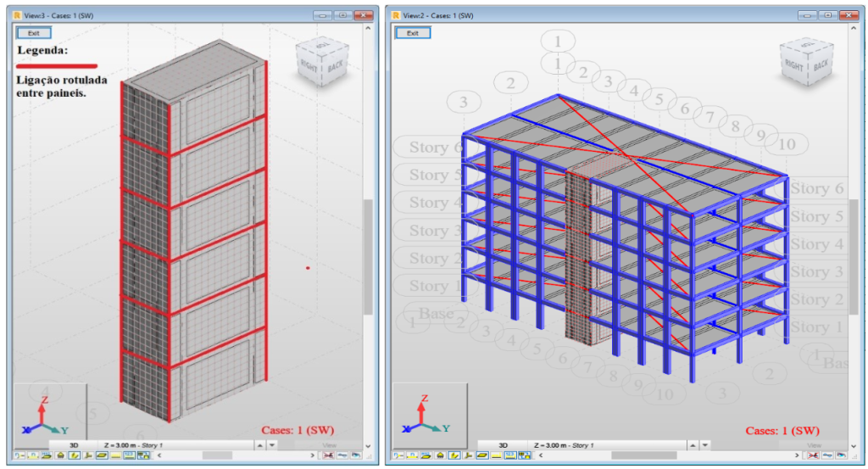Image resolution: width=868 pixels, height=469 pixels.
Task: Toggle bar numbers icon in View:3 toolbar
Action: click(33, 455)
